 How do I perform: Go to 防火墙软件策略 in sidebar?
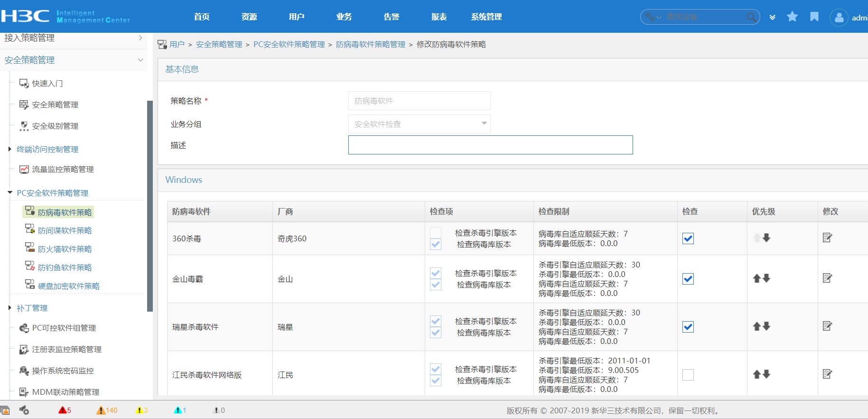tap(65, 249)
